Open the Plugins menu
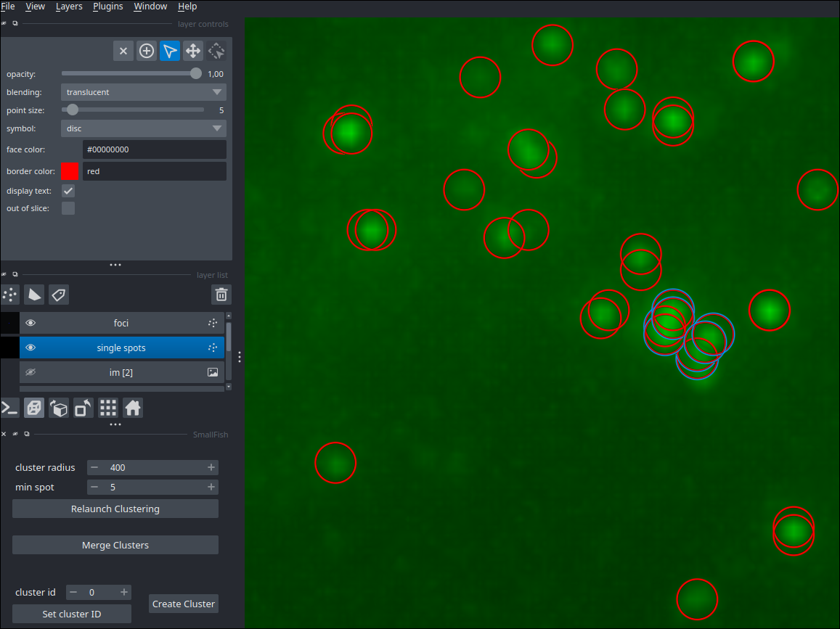This screenshot has width=840, height=629. coord(107,7)
